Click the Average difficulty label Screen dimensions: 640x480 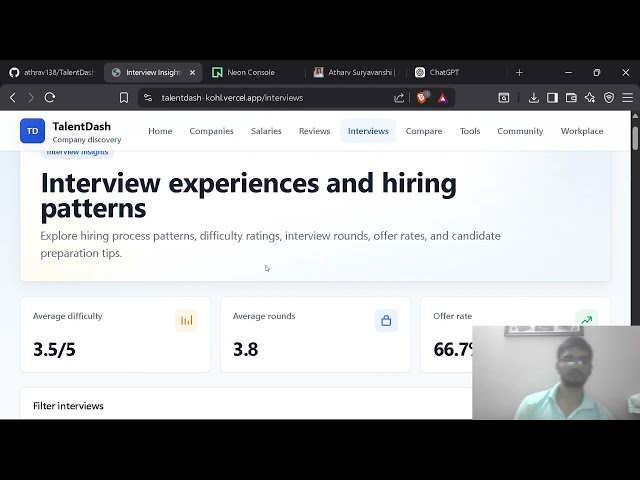[x=67, y=316]
